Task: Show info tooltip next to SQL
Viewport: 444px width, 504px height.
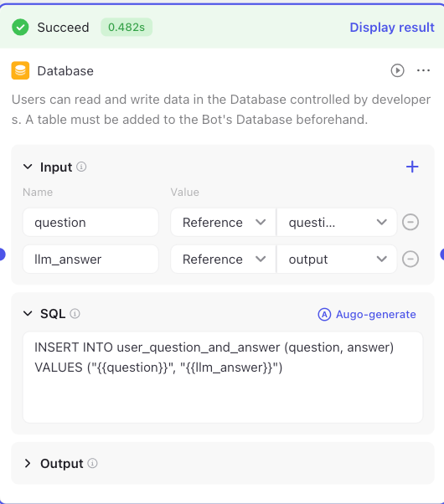Action: (75, 313)
